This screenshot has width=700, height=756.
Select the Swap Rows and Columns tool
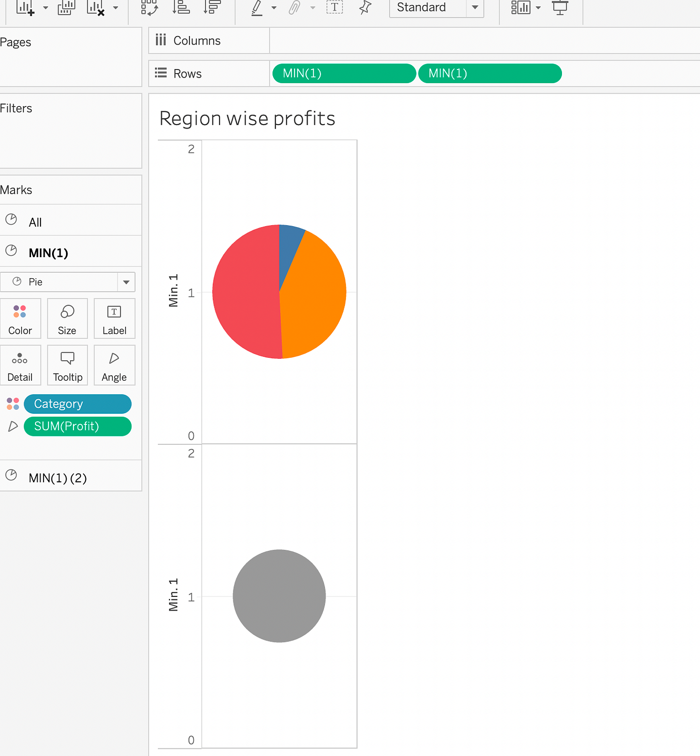(149, 8)
